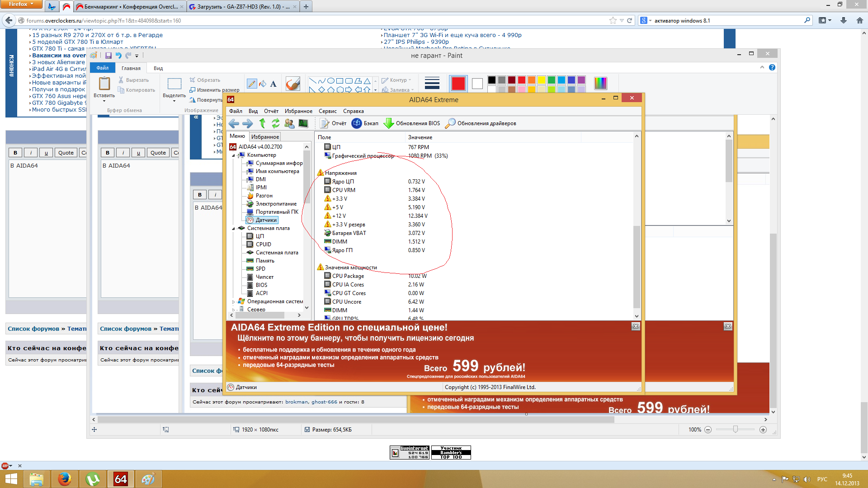Switch to the Избранное tab in AIDA64
This screenshot has width=868, height=488.
[x=265, y=137]
